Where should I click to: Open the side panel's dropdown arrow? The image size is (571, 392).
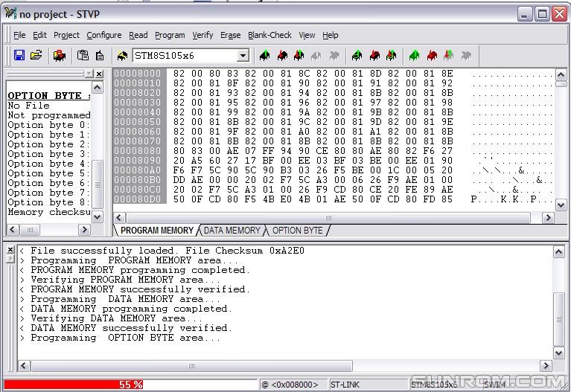(x=89, y=74)
